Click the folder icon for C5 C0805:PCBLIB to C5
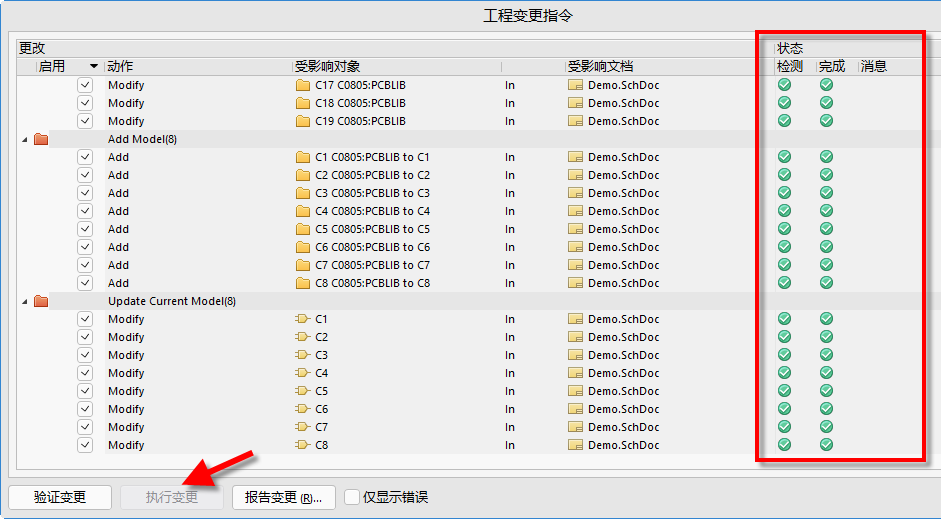 click(x=303, y=229)
